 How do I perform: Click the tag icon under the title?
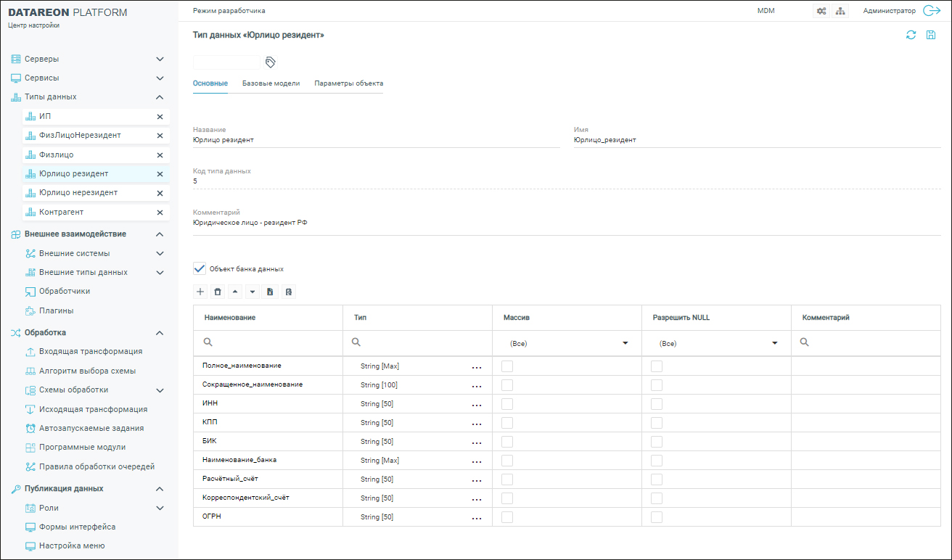click(271, 62)
